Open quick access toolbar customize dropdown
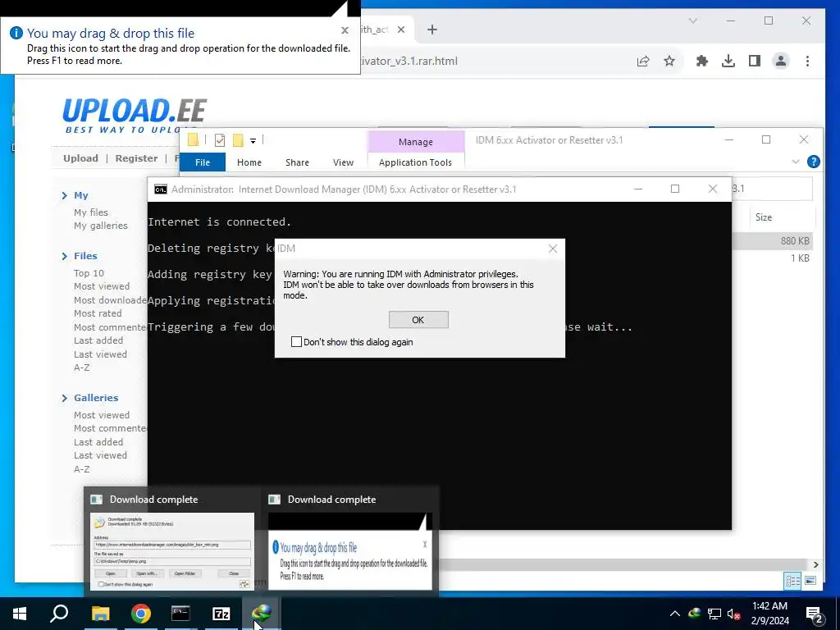The height and width of the screenshot is (630, 840). click(x=253, y=141)
